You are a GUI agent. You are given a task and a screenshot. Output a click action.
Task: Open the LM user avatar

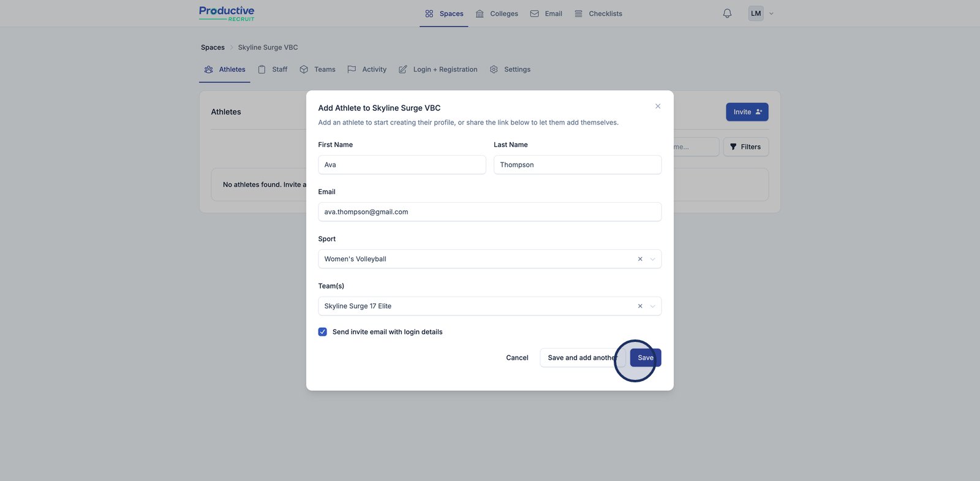tap(756, 13)
